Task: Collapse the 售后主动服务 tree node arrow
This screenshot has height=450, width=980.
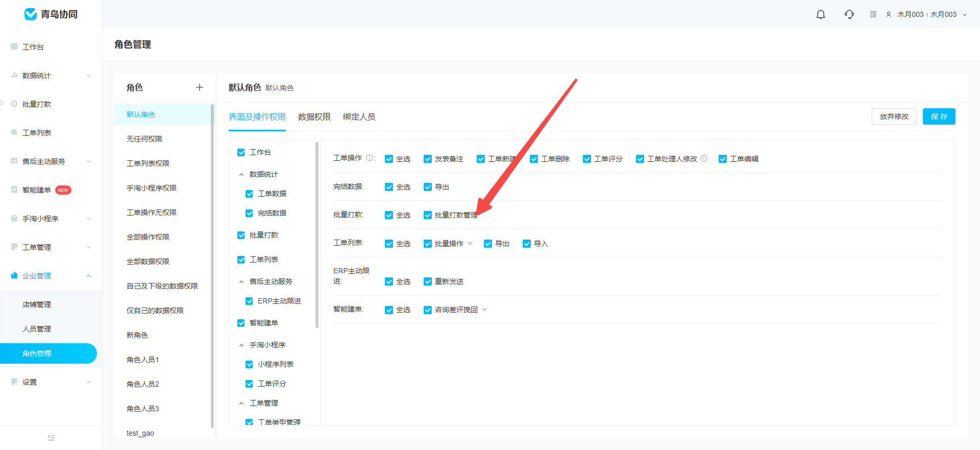Action: (x=241, y=282)
